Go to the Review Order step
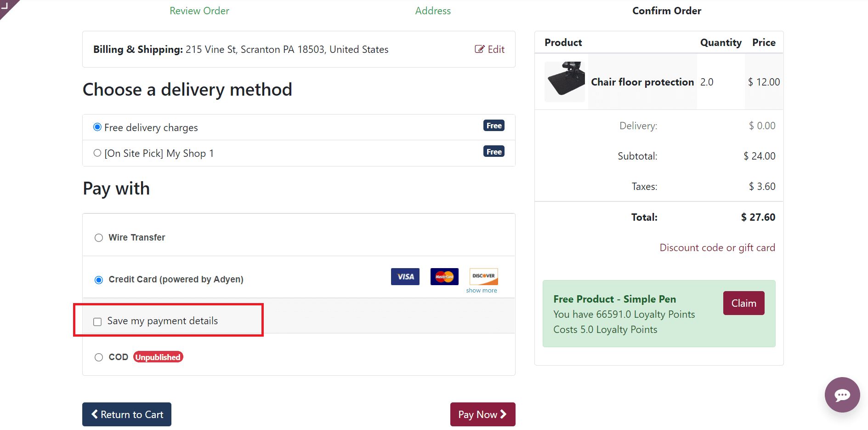The width and height of the screenshot is (868, 430). 199,11
